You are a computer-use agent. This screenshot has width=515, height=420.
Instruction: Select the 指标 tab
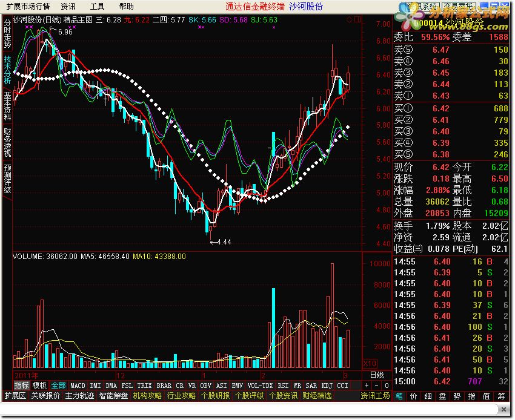21,386
